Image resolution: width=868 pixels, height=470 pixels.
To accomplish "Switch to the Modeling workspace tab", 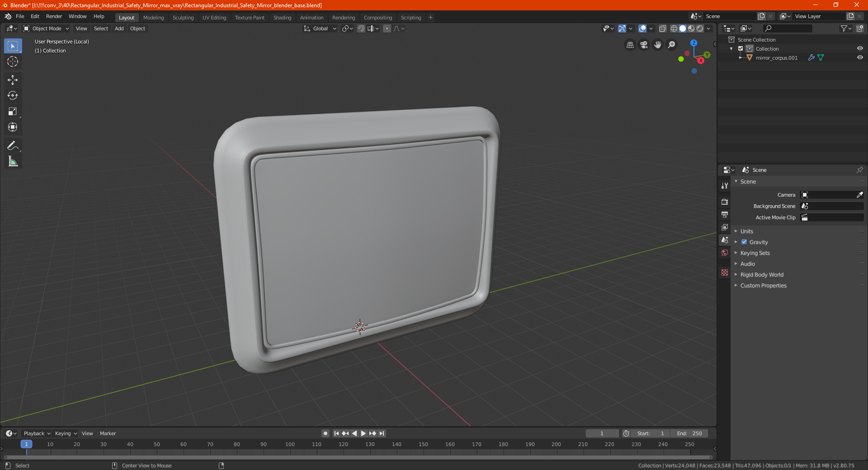I will (x=153, y=18).
